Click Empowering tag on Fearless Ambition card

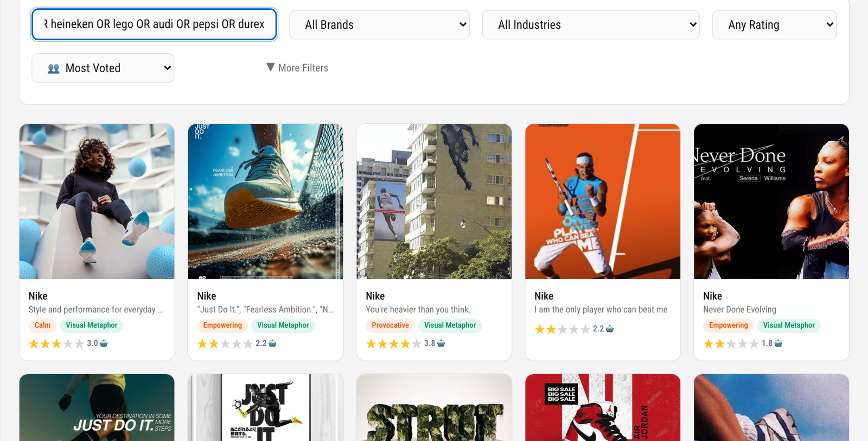click(x=222, y=325)
